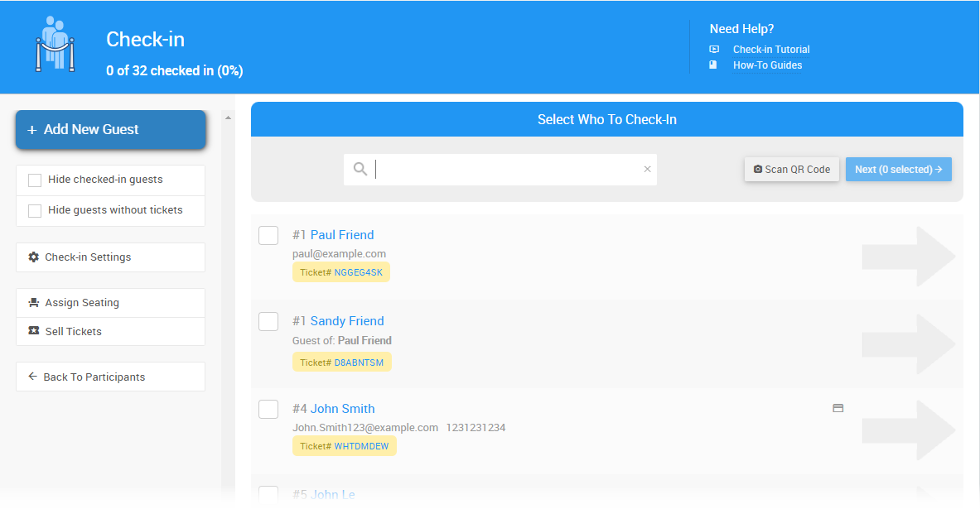
Task: Check the box for John Smith
Action: click(x=268, y=409)
